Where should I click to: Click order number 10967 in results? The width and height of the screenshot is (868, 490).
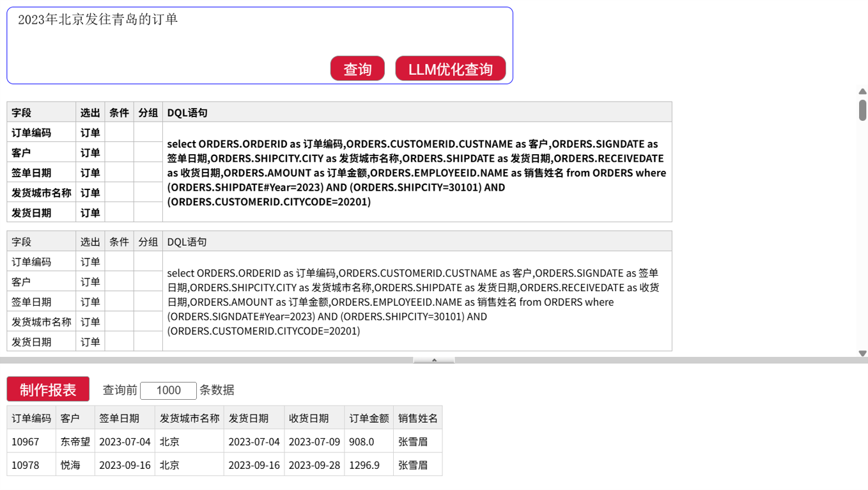[x=26, y=441]
